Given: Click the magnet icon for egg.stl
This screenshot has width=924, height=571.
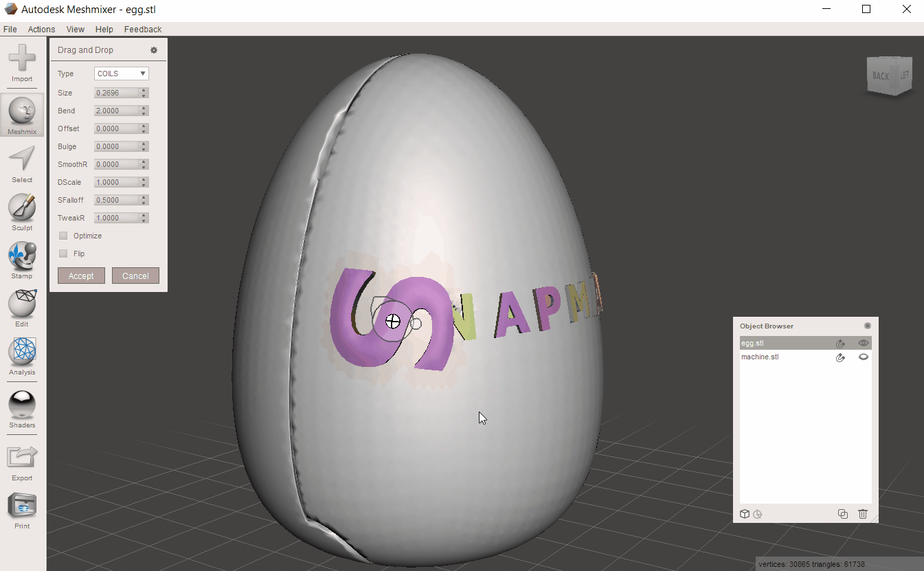Looking at the screenshot, I should pos(840,344).
